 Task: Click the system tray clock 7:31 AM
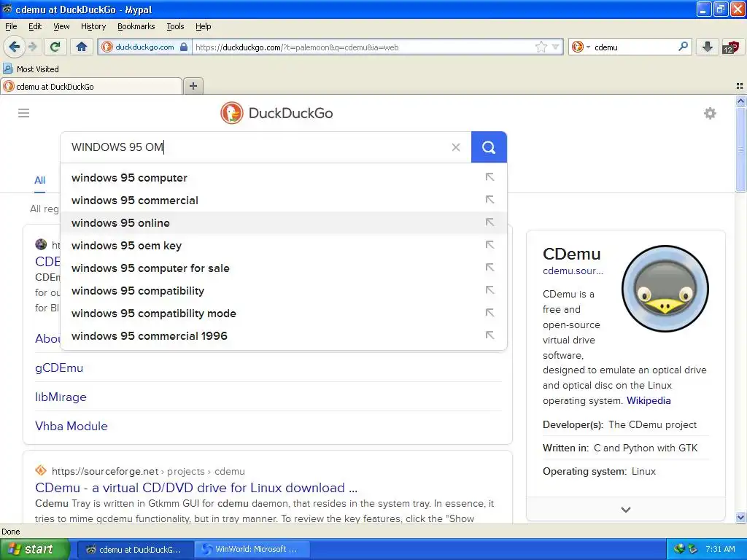pos(720,549)
